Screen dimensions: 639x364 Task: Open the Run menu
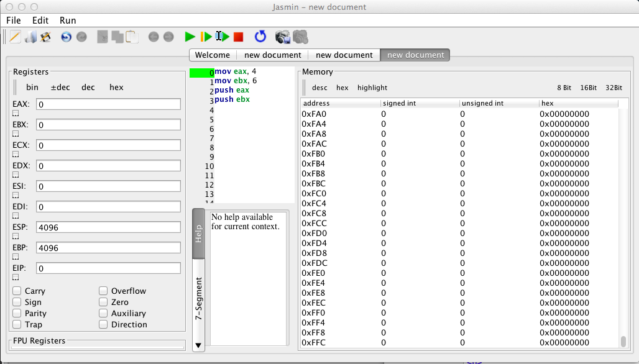[x=68, y=20]
